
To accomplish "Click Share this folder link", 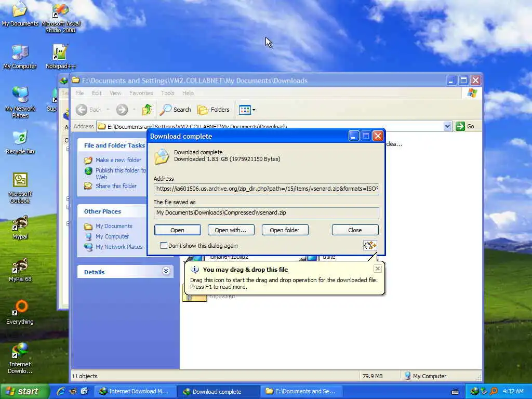I will (116, 186).
